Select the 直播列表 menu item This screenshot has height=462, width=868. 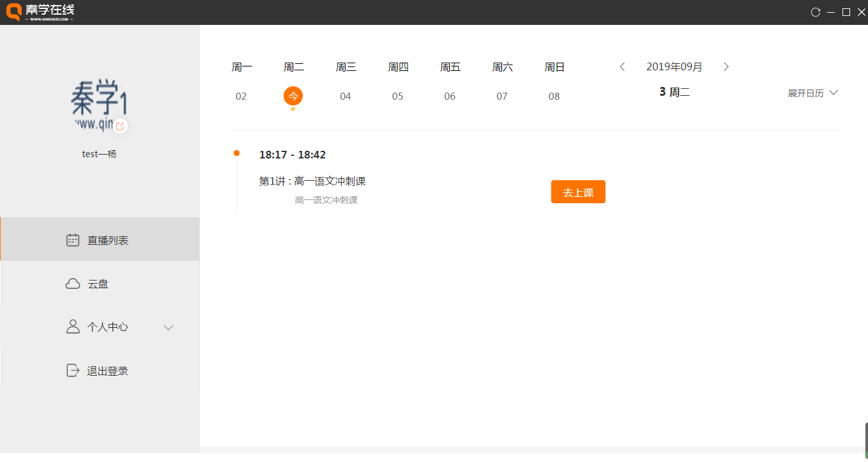(x=100, y=239)
